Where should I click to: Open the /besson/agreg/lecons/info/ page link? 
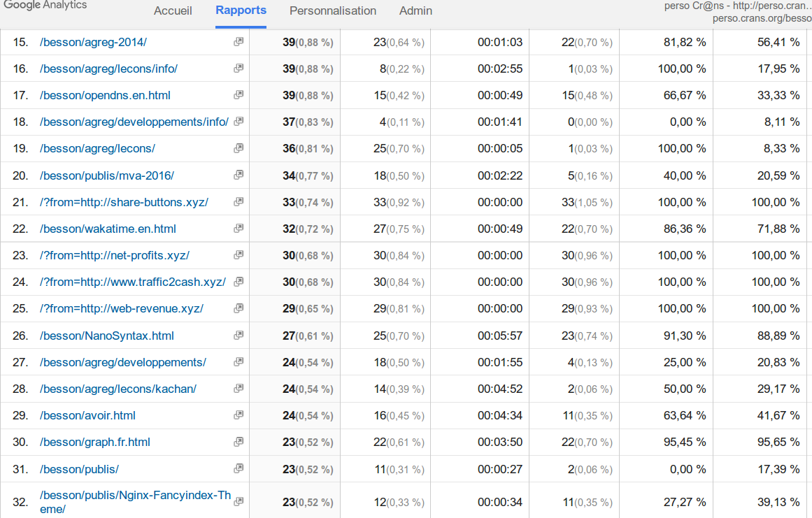coord(108,69)
